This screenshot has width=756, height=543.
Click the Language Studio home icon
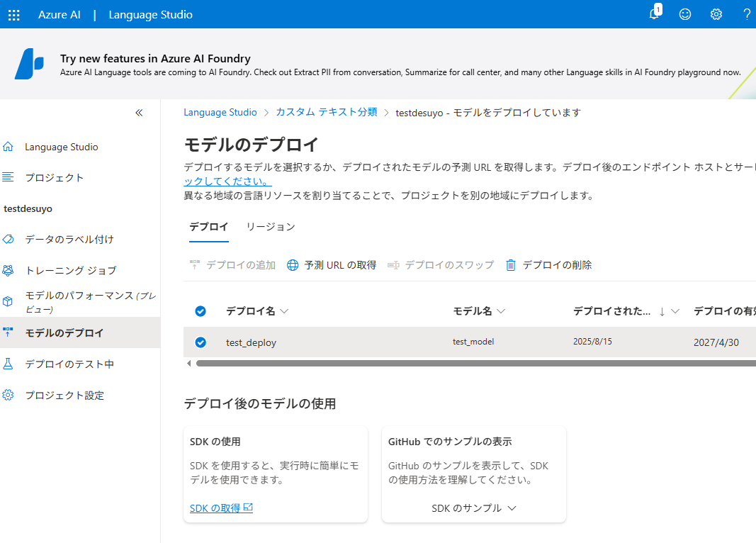9,147
